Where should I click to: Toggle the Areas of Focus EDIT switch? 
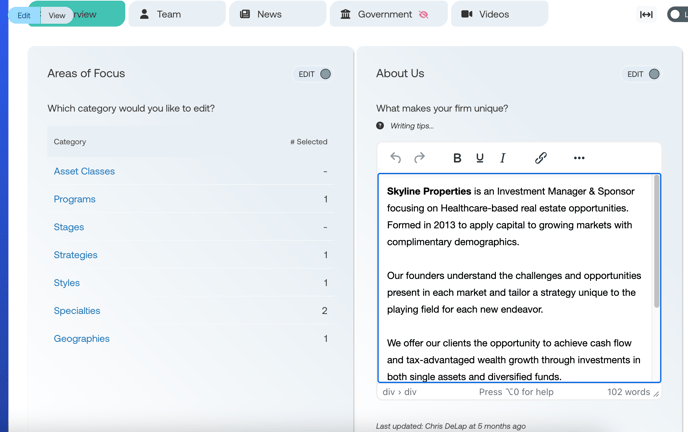pos(325,74)
